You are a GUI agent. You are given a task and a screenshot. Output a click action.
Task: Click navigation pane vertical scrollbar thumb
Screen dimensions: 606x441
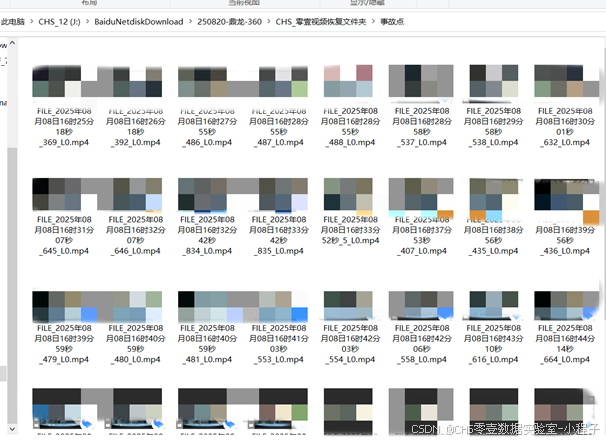(12, 285)
